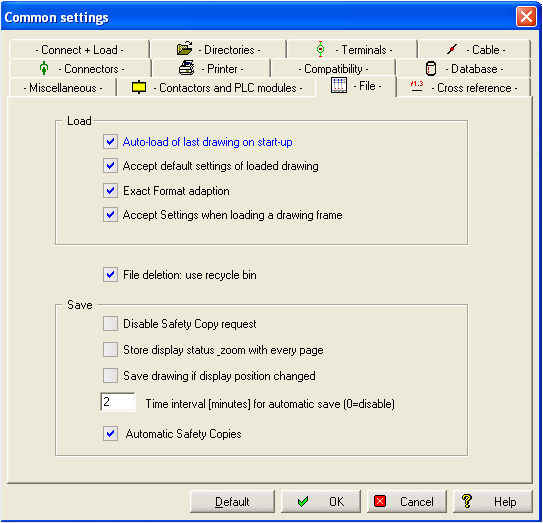Click the cross reference /1.3 icon
Image resolution: width=543 pixels, height=523 pixels.
pos(417,86)
